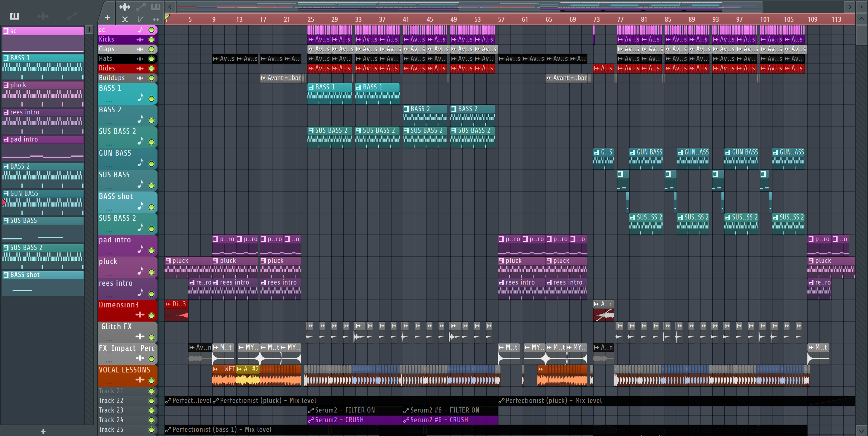
Task: Select the pad intro pattern in the picker
Action: coord(43,148)
